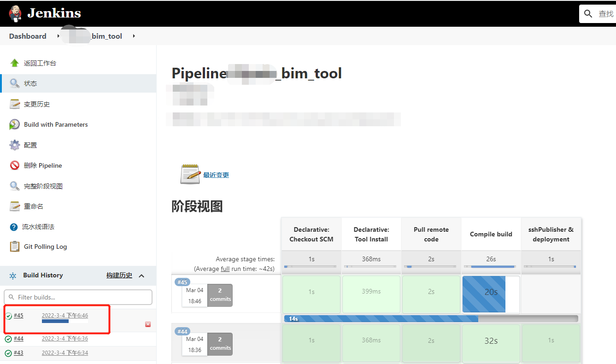Click the Git Polling Log clipboard icon
Screen dimensions: 616x364
(x=15, y=247)
